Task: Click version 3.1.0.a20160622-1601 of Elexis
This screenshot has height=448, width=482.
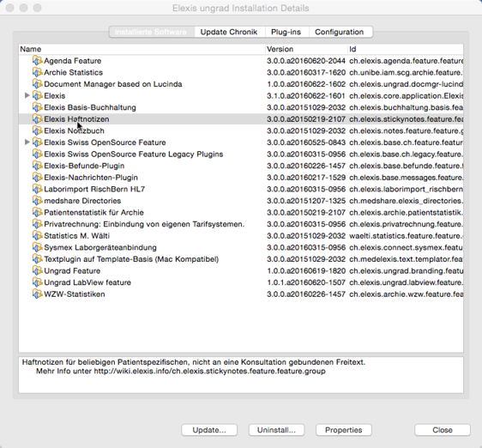Action: 306,96
